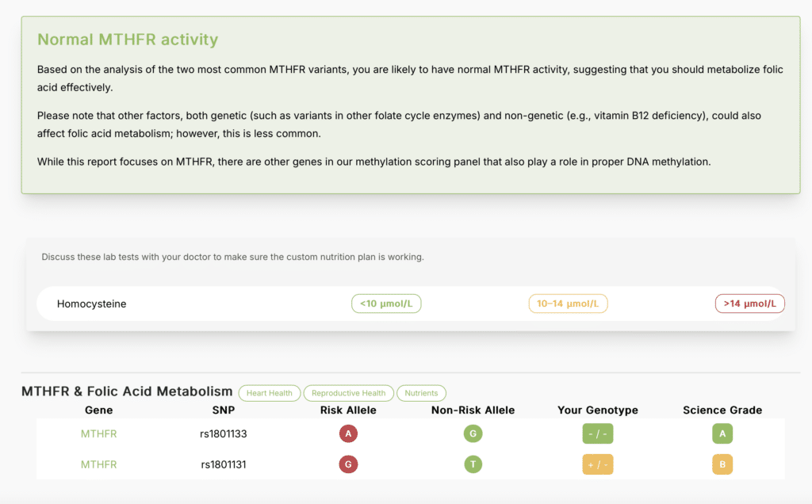Click SNP ID rs1801131
Image resolution: width=812 pixels, height=504 pixels.
(x=223, y=464)
